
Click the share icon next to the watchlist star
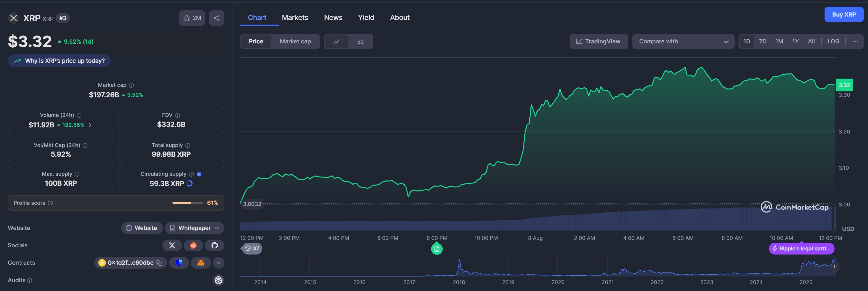click(x=216, y=18)
